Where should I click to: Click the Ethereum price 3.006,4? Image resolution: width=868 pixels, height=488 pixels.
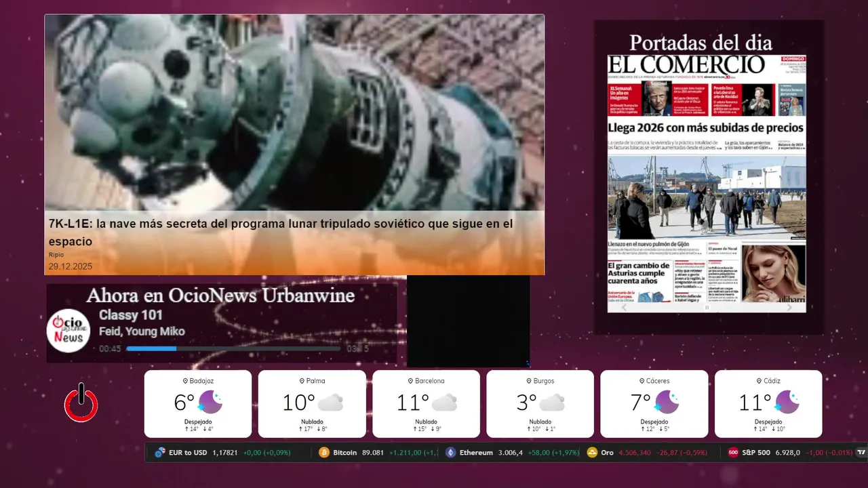point(511,453)
